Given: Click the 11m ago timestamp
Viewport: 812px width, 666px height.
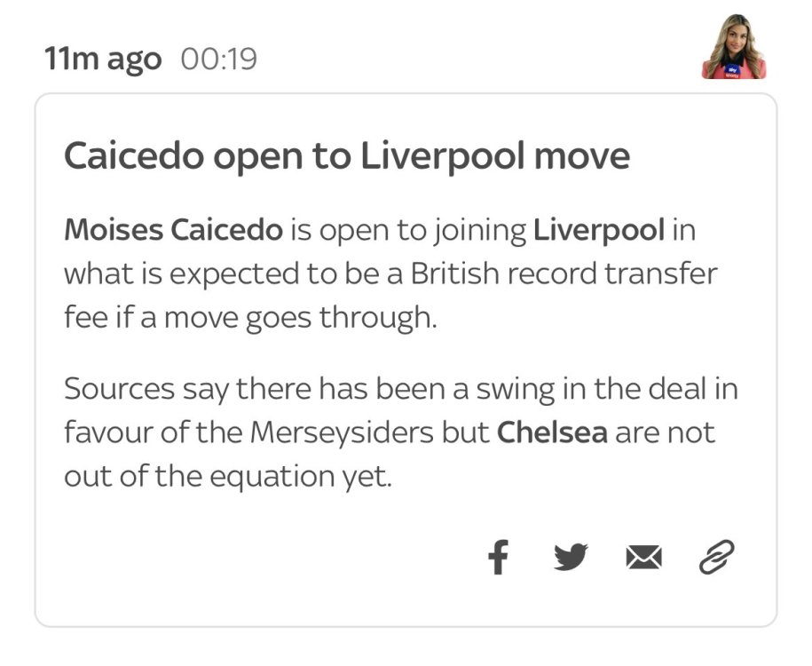Looking at the screenshot, I should click(103, 59).
